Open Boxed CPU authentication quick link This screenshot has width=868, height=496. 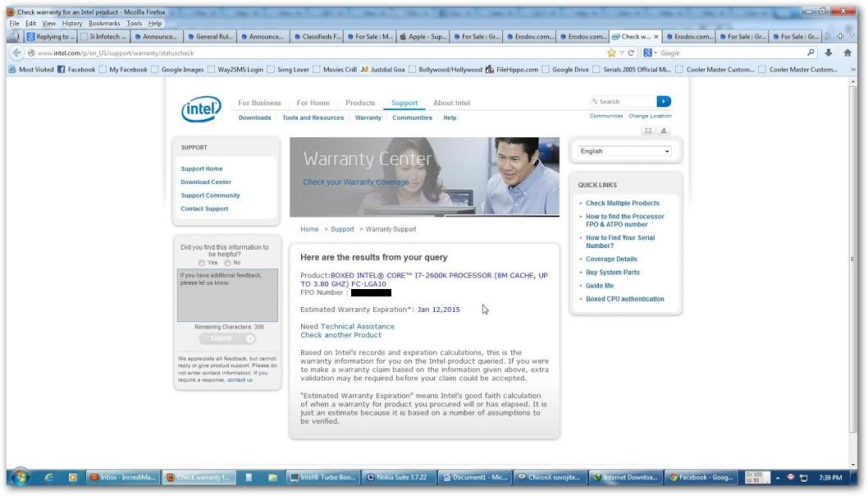point(625,299)
